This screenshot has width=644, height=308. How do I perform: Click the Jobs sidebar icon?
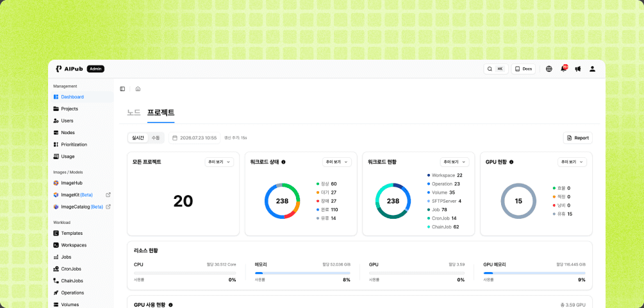[x=56, y=257]
